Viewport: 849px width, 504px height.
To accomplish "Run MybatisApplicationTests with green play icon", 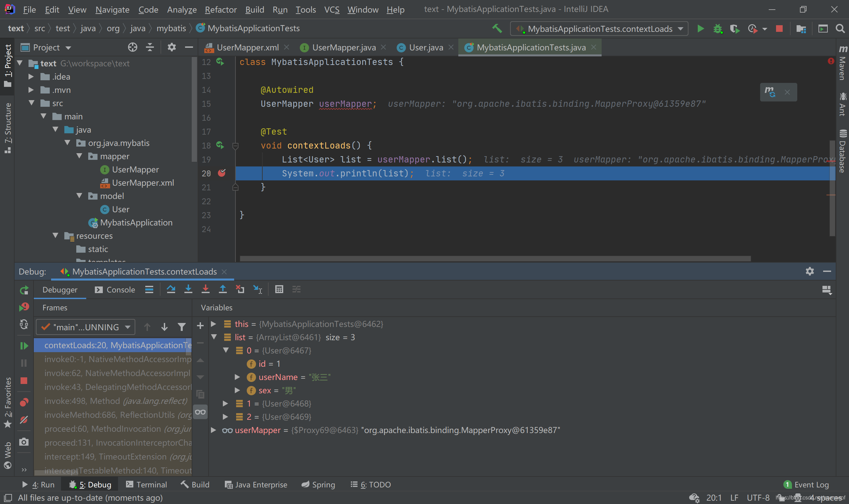I will pyautogui.click(x=700, y=29).
